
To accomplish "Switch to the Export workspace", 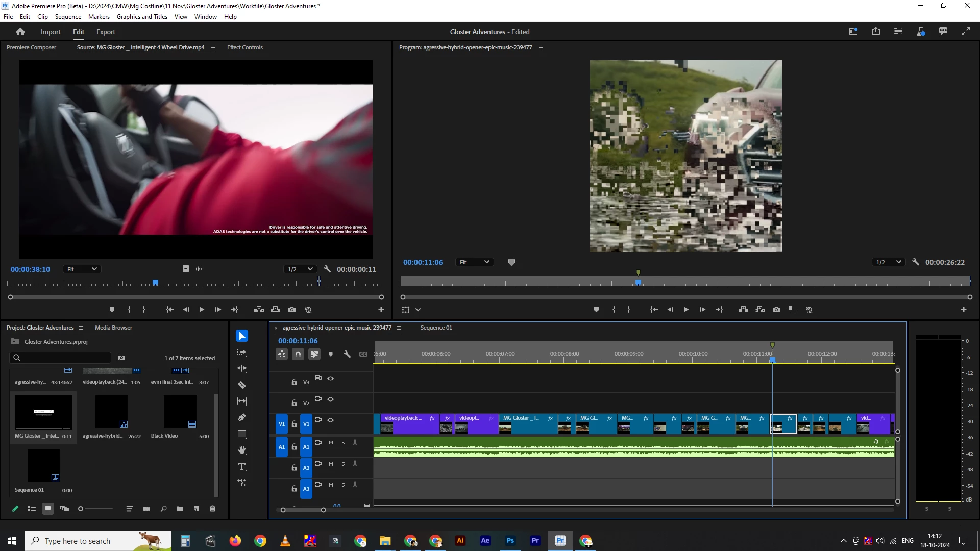I will (106, 32).
